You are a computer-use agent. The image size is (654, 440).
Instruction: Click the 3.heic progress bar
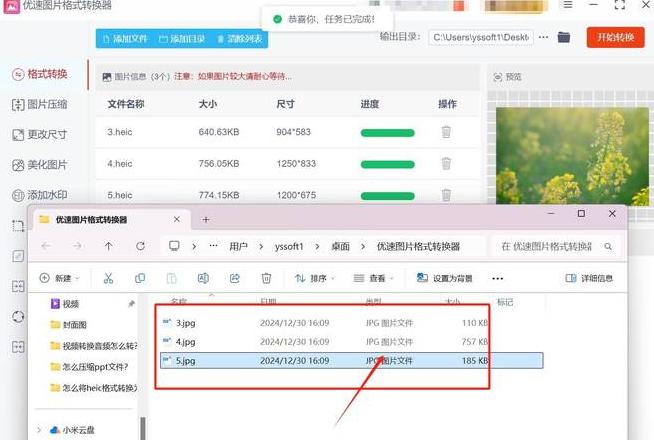(x=387, y=133)
